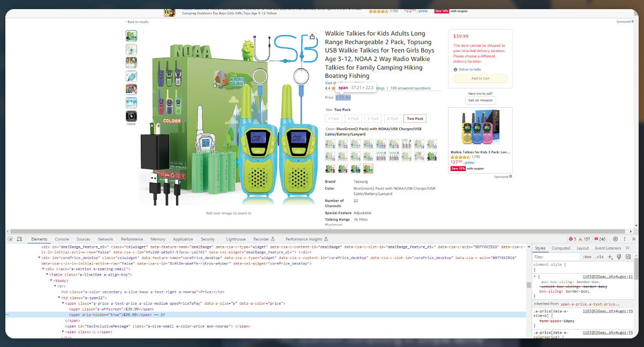
Task: Open sponsored Walkie Talkies 3 Pack product image
Action: coord(480,129)
